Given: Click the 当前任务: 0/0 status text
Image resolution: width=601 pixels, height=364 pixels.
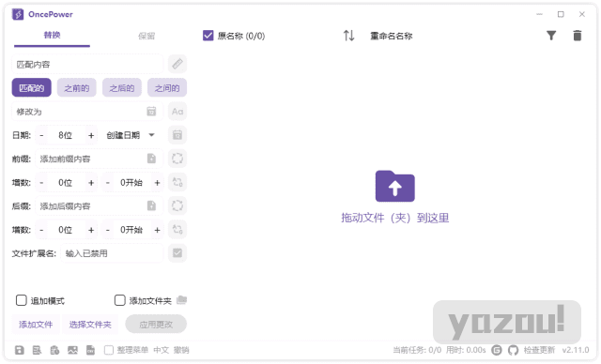Looking at the screenshot, I should [x=417, y=350].
